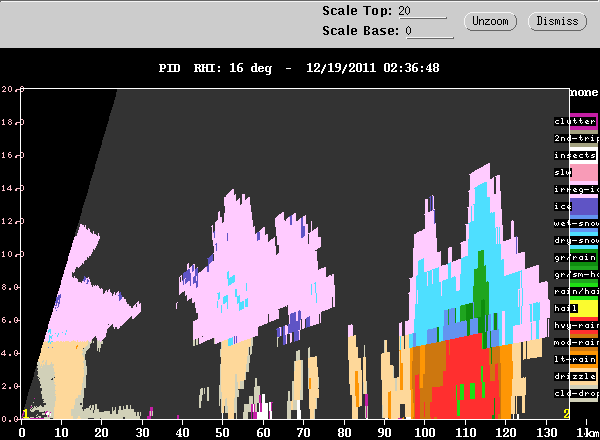Click the mod-rain legend label
The image size is (600, 440).
tap(576, 342)
